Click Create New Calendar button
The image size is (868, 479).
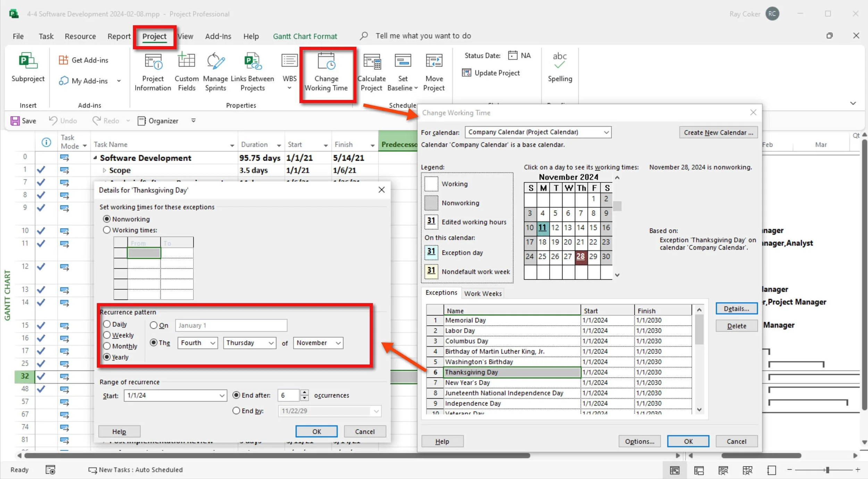point(718,133)
